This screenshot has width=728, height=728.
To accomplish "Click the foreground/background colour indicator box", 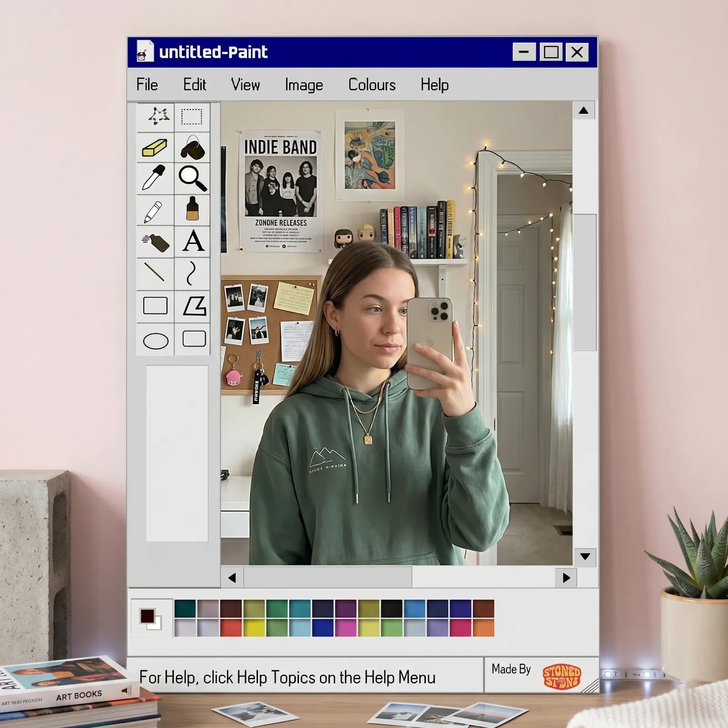I will point(151,618).
